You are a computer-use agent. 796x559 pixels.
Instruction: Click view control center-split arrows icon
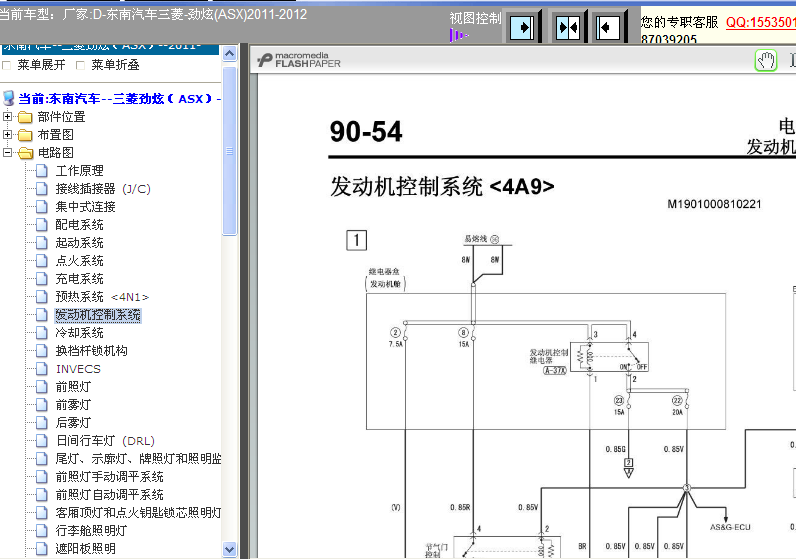[568, 27]
